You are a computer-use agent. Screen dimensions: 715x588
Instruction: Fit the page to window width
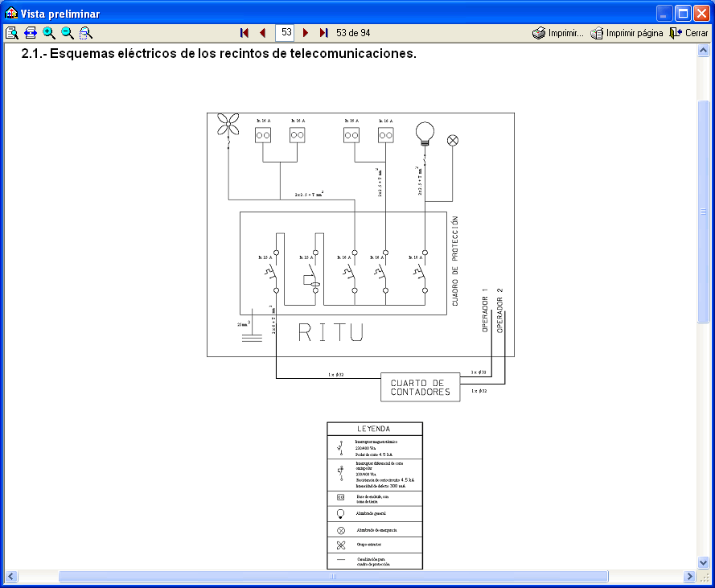(31, 33)
